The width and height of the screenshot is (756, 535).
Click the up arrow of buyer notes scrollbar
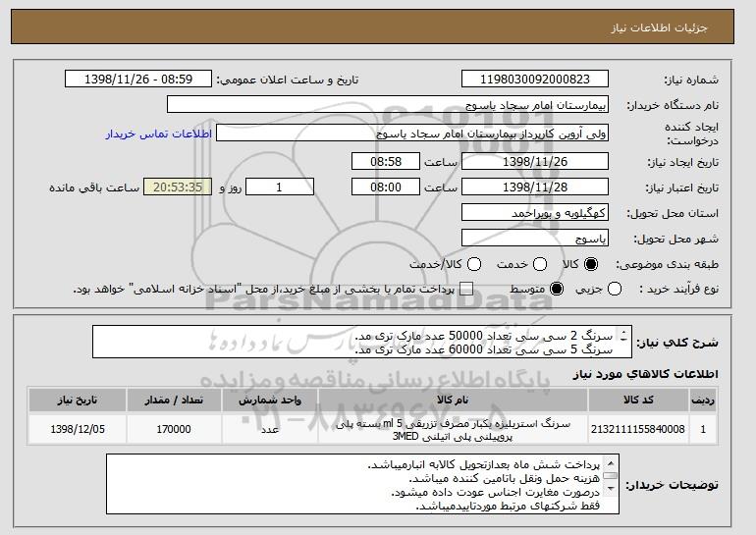point(611,463)
